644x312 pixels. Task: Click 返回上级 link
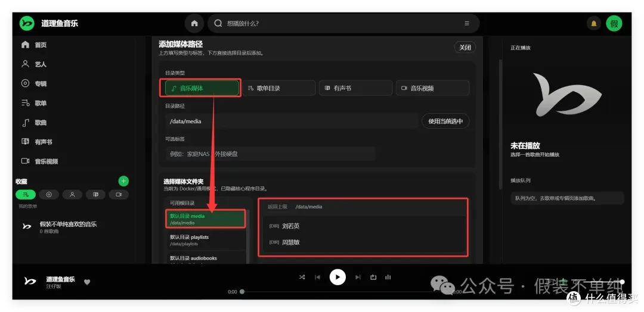[x=277, y=207]
